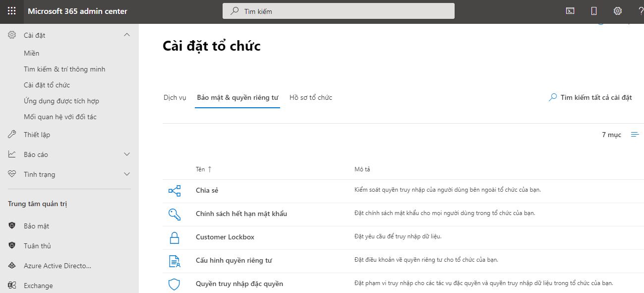Screen dimensions: 644x293
Task: Sort list by Tên column header
Action: click(200, 169)
